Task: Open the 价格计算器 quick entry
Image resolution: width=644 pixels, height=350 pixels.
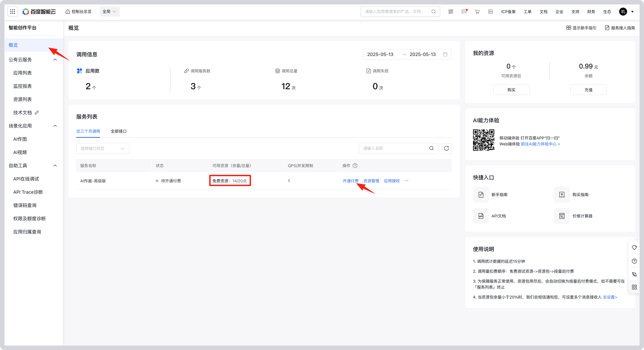Action: click(x=582, y=216)
